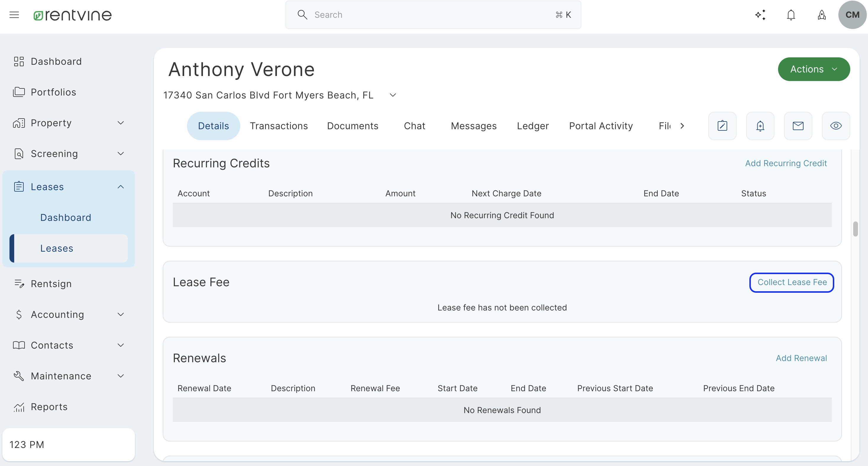Open the Ledger tab
Screen dimensions: 868x466
533,126
